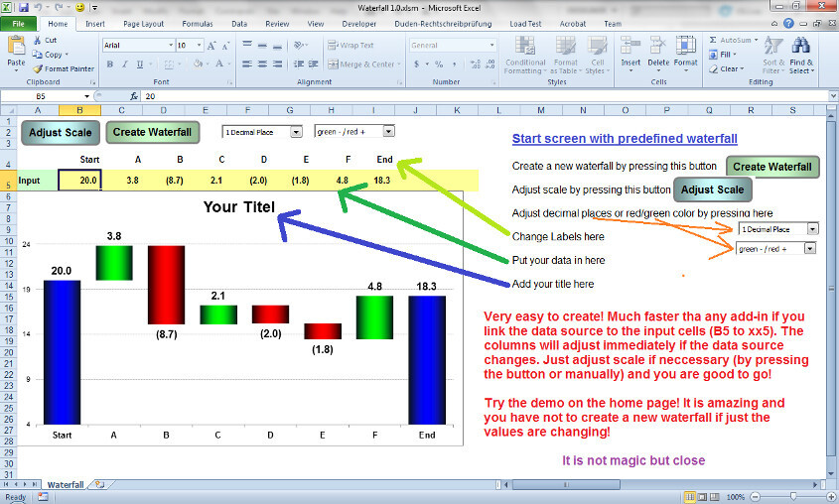The image size is (839, 504).
Task: Select the Waterfall sheet tab
Action: tap(66, 484)
